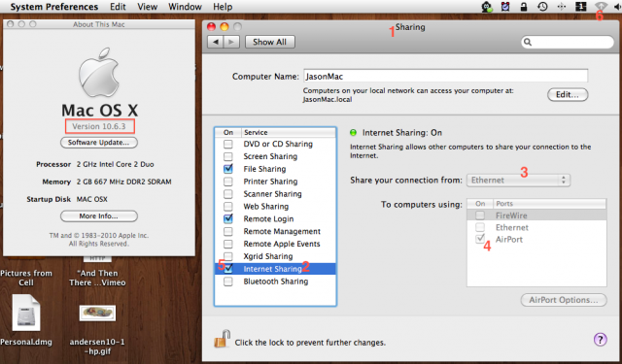
Task: Click the volume speaker menu bar icon
Action: (x=618, y=7)
